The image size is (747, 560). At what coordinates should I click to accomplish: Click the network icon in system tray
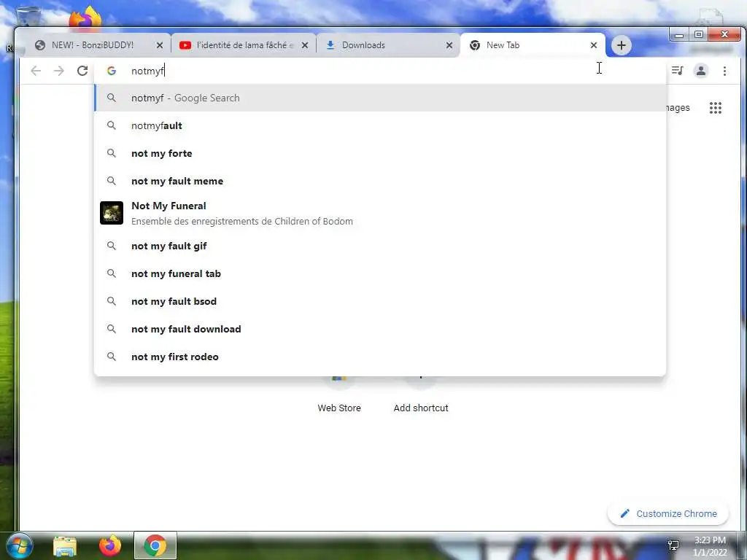click(673, 545)
